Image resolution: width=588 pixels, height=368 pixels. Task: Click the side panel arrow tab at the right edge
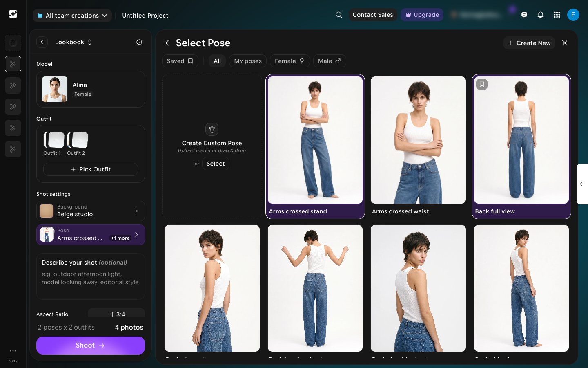coord(582,184)
